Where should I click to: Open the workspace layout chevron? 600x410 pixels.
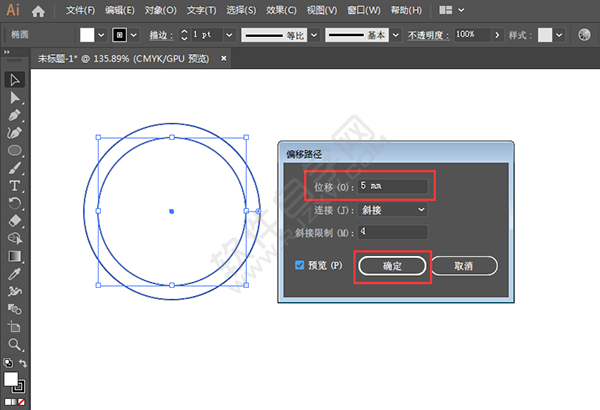pos(461,10)
